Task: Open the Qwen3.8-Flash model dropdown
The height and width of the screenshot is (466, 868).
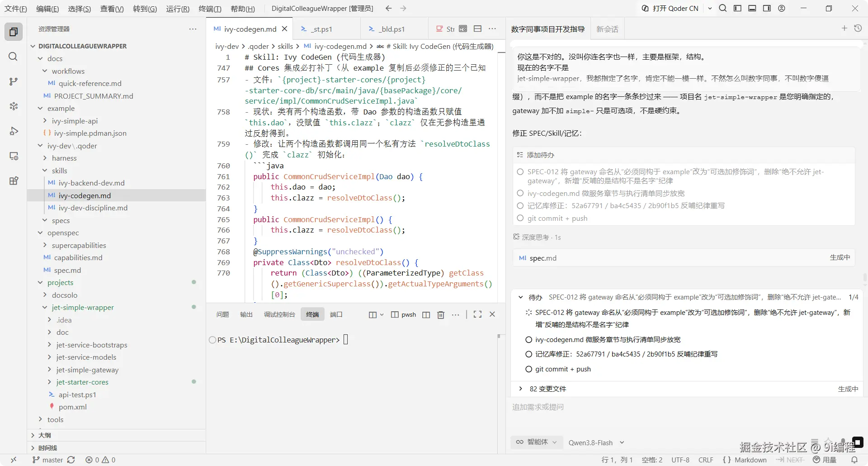Action: (596, 442)
